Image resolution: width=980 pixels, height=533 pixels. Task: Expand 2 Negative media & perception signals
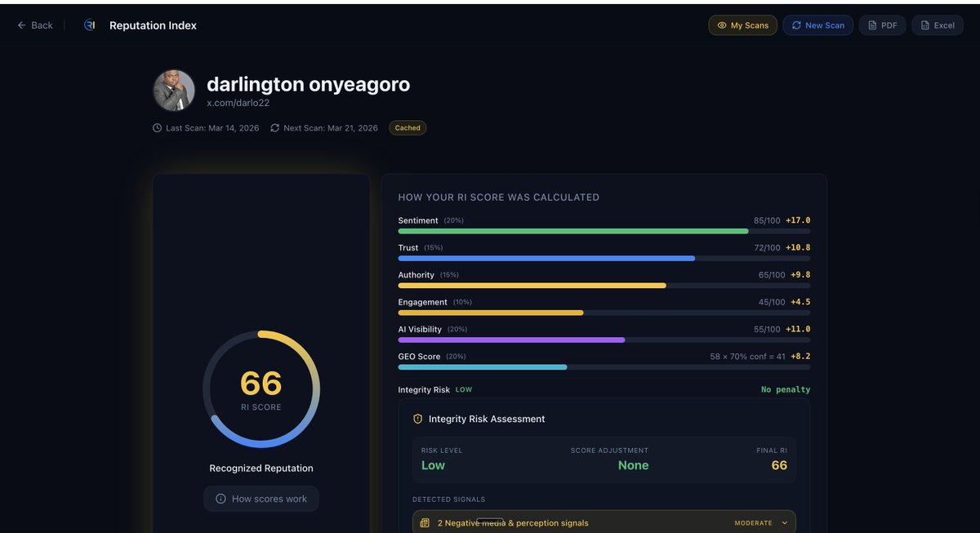pos(604,522)
